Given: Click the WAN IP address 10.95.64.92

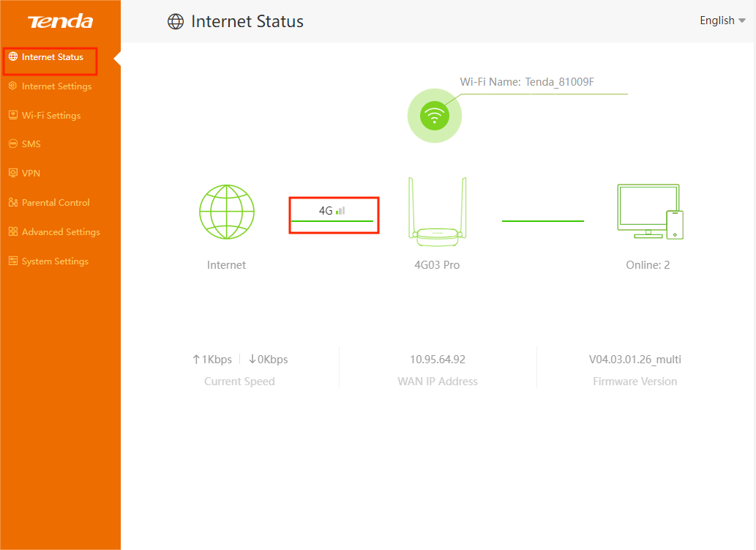Looking at the screenshot, I should 438,360.
